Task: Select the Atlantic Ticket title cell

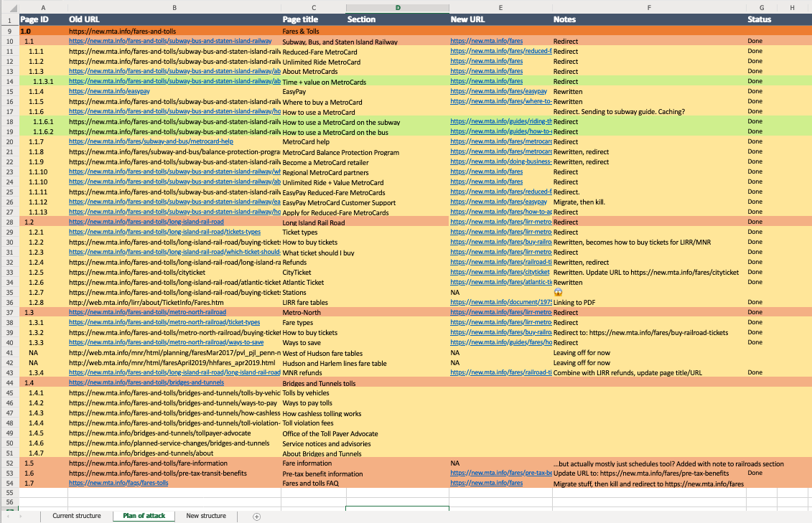Action: (314, 283)
